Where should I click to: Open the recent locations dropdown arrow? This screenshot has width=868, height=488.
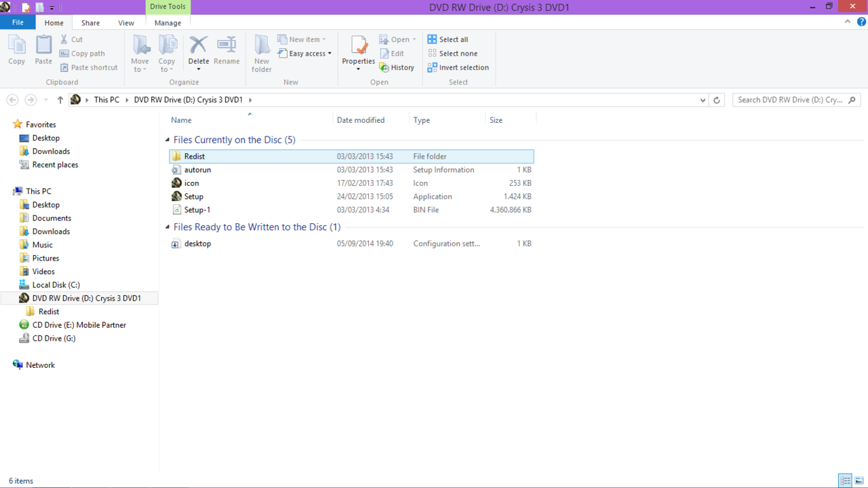[x=46, y=100]
